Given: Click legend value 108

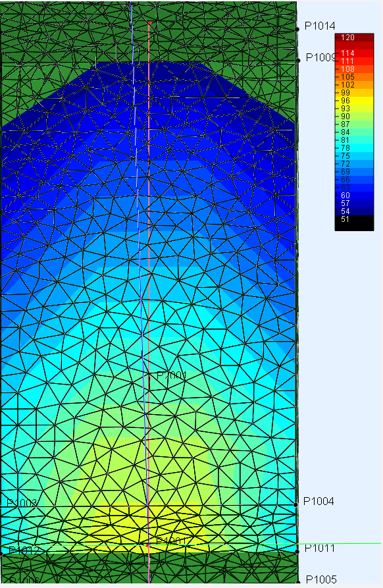Looking at the screenshot, I should click(347, 69).
